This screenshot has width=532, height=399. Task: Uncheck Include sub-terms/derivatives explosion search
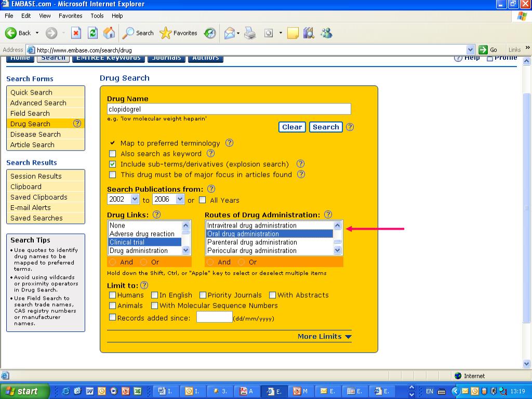[x=112, y=164]
